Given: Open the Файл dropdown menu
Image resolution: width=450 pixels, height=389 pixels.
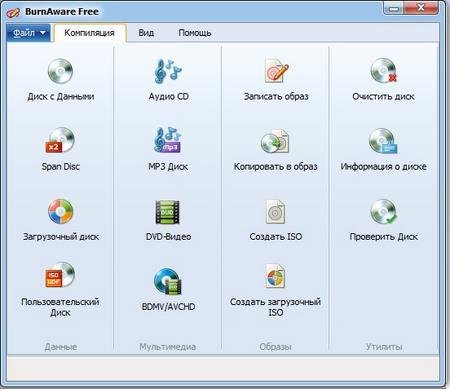Looking at the screenshot, I should pyautogui.click(x=29, y=33).
